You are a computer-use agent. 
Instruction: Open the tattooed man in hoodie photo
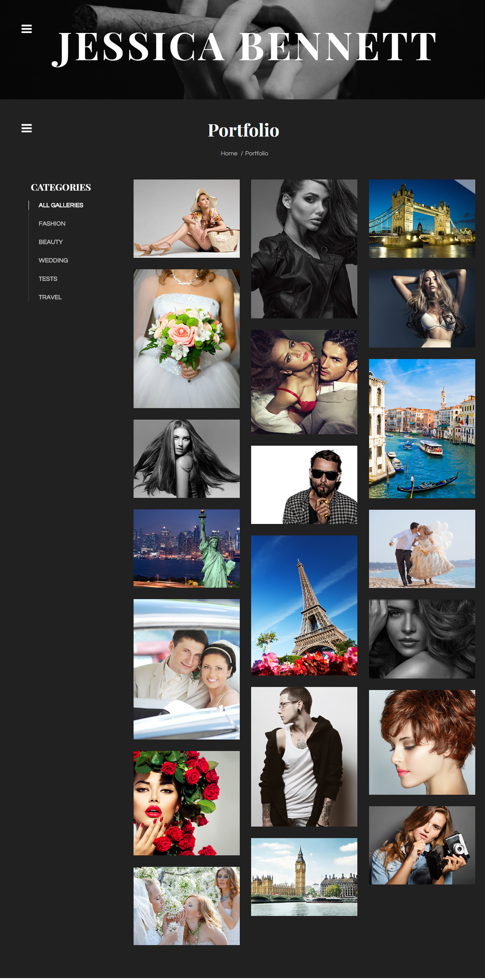304,757
